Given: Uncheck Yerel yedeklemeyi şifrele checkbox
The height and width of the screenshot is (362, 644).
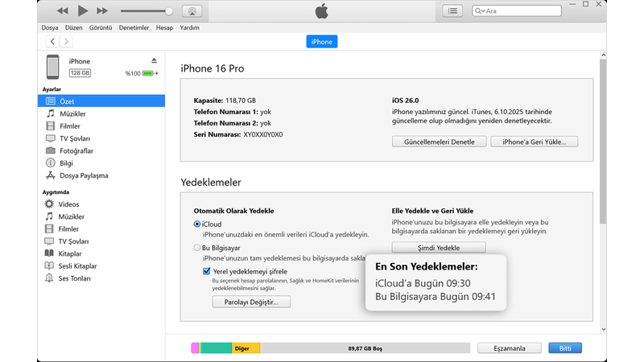Looking at the screenshot, I should pyautogui.click(x=207, y=272).
